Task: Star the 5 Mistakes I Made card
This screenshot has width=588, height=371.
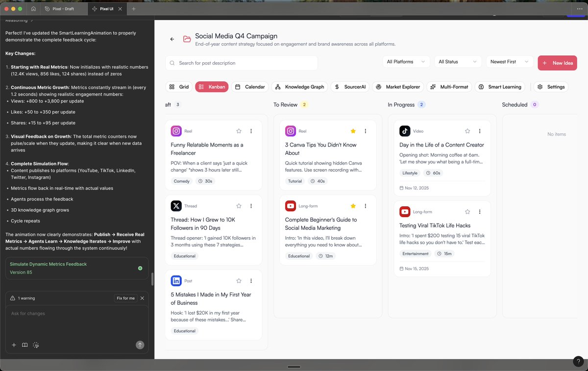Action: coord(239,281)
